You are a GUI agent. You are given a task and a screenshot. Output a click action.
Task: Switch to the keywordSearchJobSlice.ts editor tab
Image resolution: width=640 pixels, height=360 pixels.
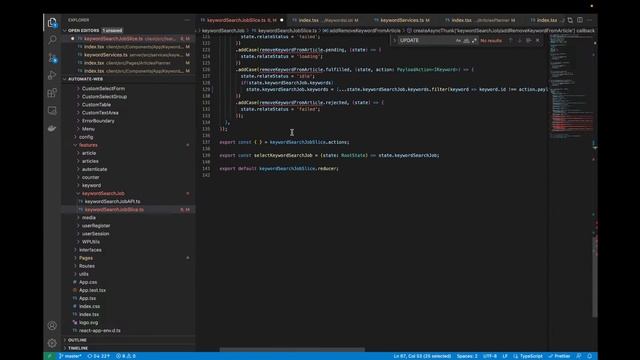pyautogui.click(x=242, y=20)
